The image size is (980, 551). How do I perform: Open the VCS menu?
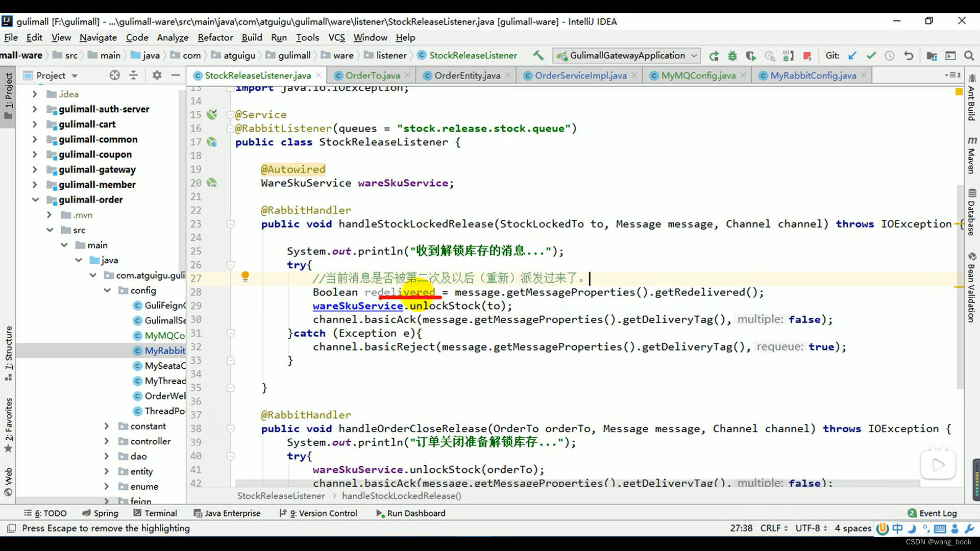point(336,37)
